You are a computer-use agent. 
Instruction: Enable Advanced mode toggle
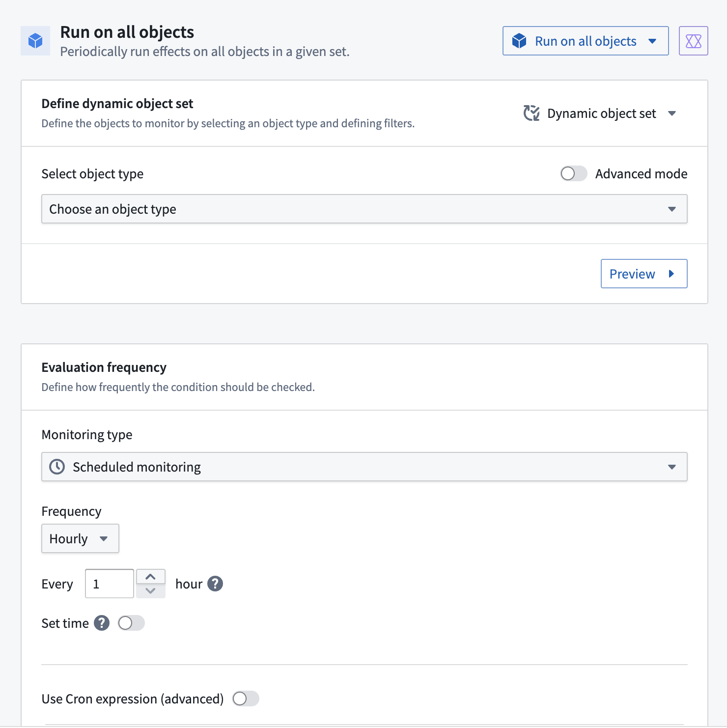573,173
